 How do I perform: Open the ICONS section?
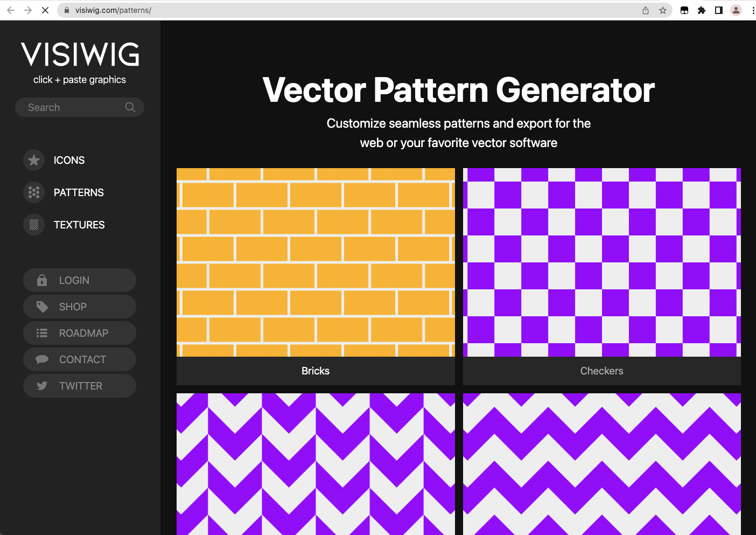point(69,160)
